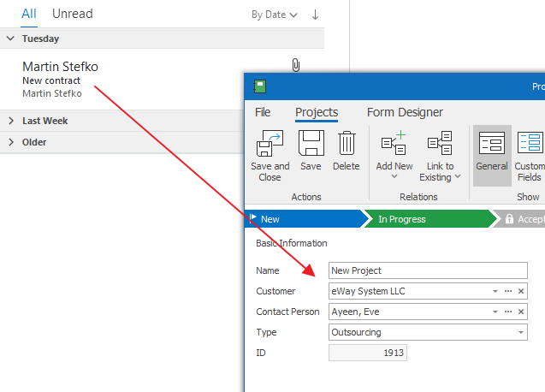Toggle the General view button

click(x=492, y=154)
